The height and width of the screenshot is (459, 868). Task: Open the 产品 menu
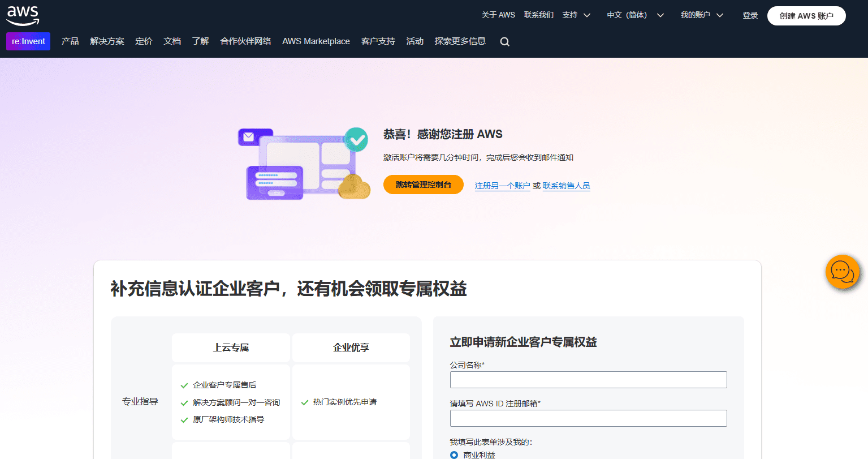tap(70, 41)
